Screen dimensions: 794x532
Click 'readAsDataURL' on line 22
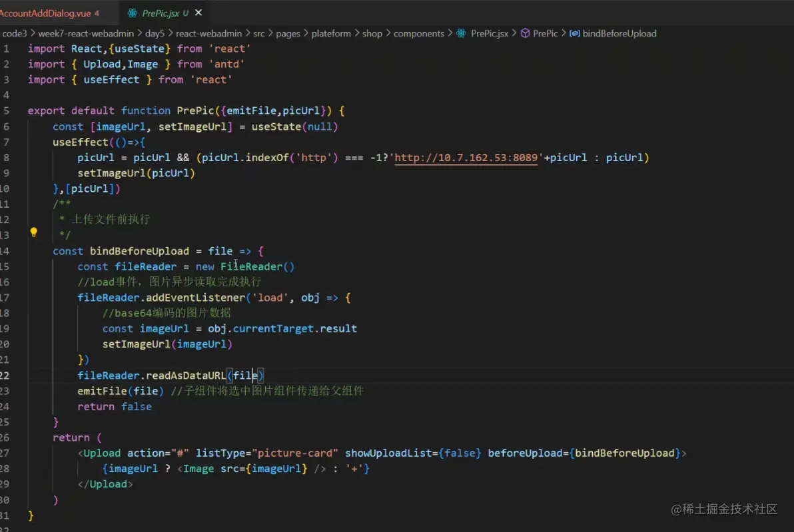186,376
